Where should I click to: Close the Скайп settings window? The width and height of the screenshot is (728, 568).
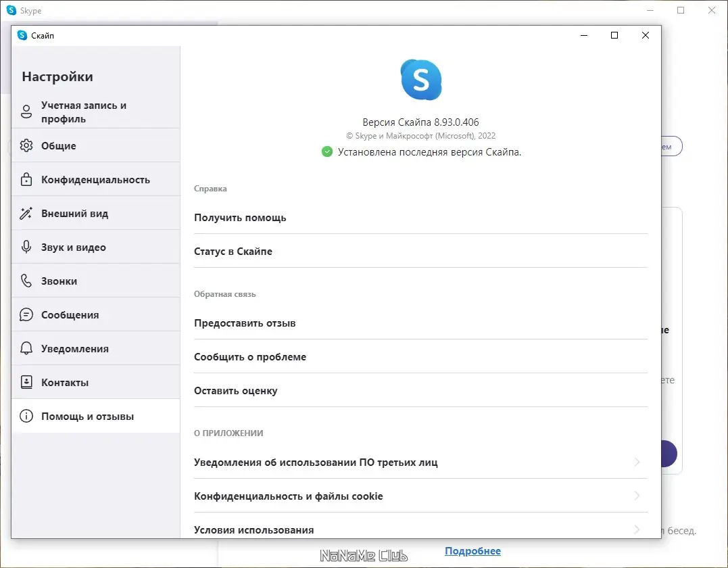coord(646,35)
